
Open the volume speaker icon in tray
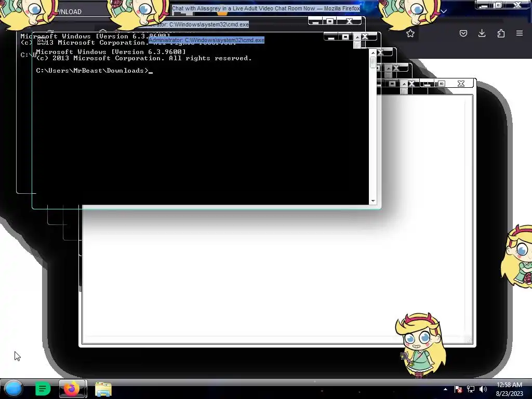point(483,389)
